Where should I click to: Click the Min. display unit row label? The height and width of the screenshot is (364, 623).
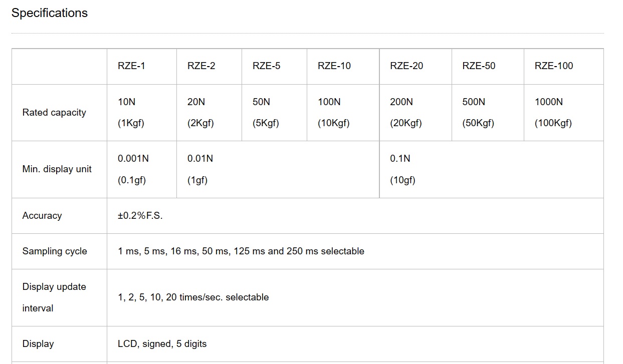coord(57,169)
